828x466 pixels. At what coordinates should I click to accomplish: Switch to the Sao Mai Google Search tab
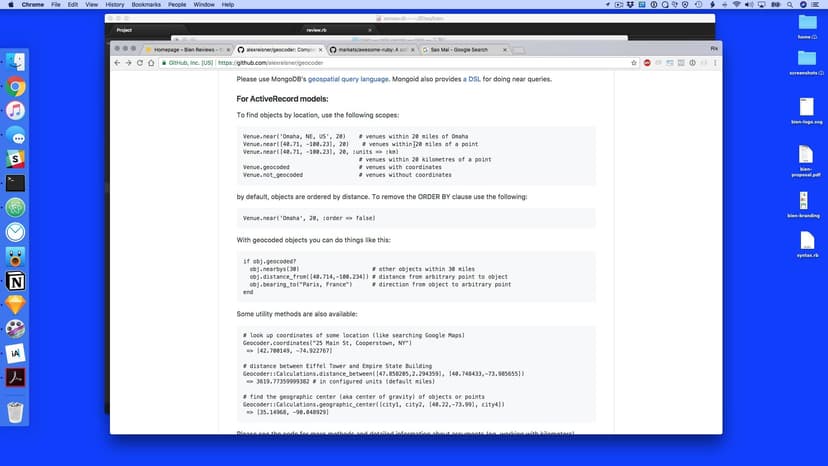(x=460, y=49)
